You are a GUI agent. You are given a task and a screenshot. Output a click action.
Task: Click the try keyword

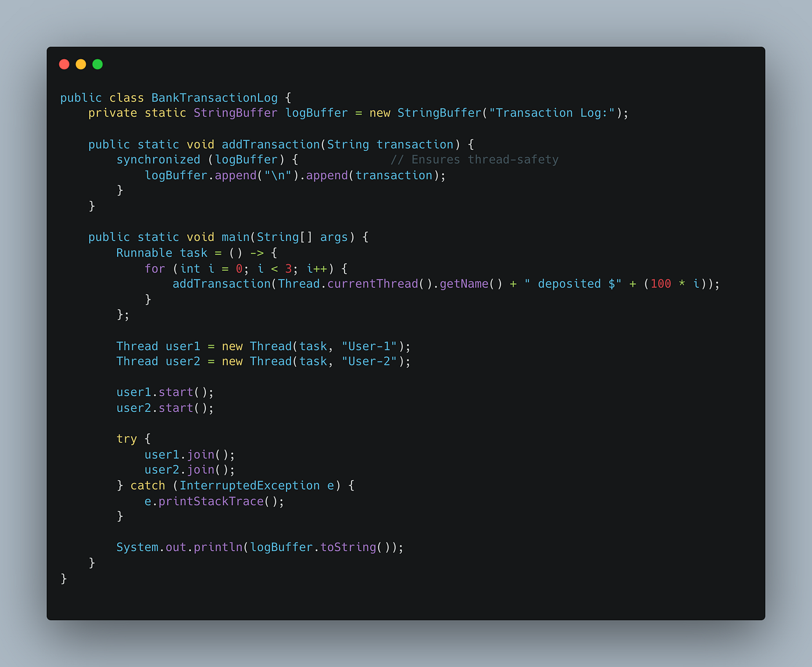pos(127,439)
